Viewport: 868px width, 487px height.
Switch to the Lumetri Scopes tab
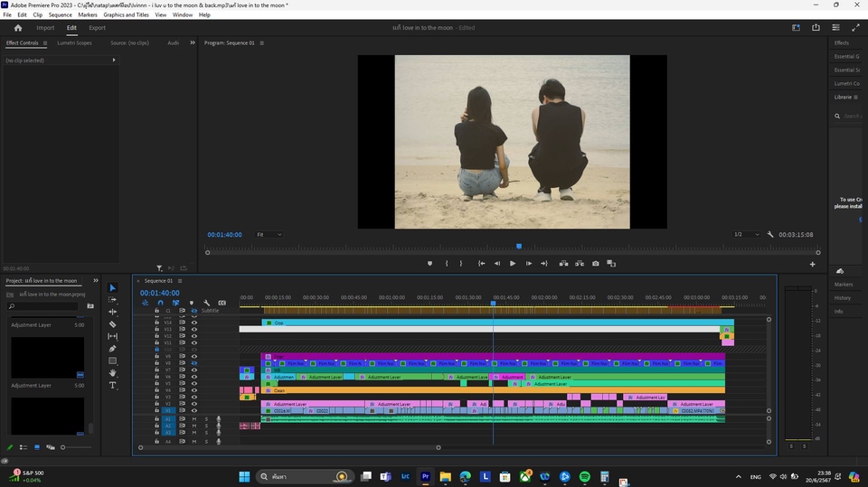74,42
